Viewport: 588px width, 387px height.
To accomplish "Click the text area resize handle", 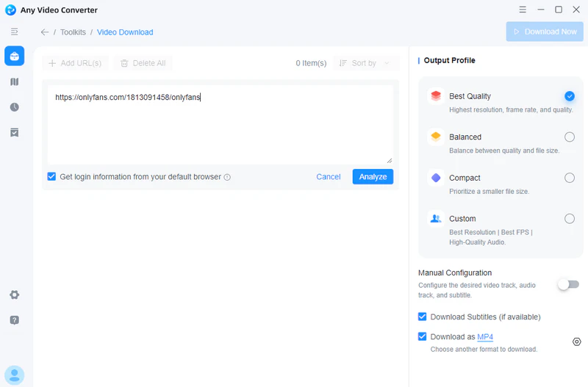I will click(x=390, y=161).
